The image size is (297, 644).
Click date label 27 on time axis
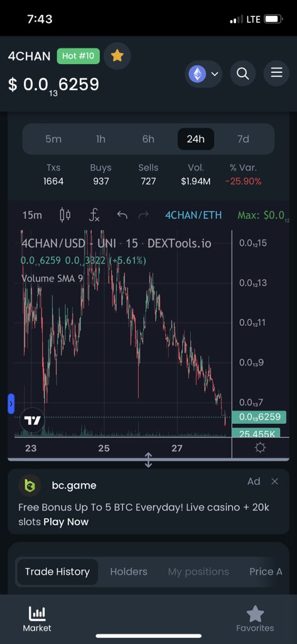(x=177, y=448)
